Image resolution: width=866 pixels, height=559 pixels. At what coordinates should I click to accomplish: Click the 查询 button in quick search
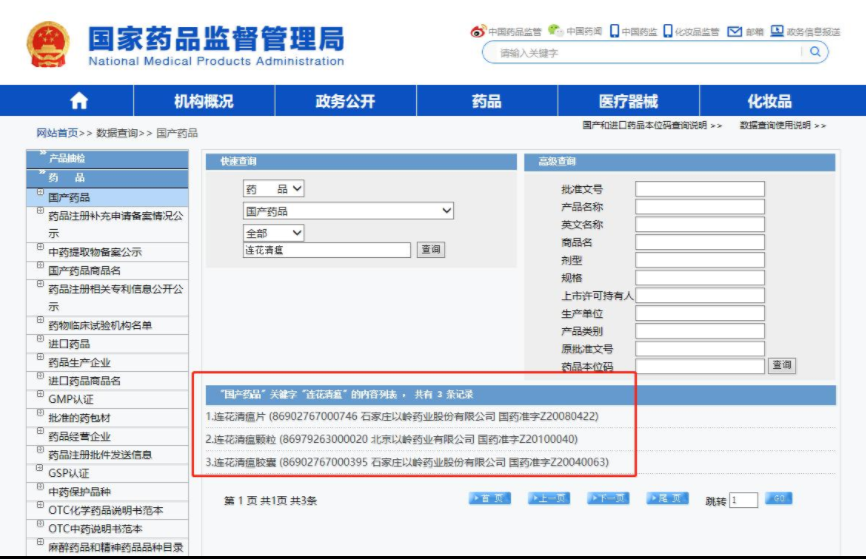click(430, 250)
